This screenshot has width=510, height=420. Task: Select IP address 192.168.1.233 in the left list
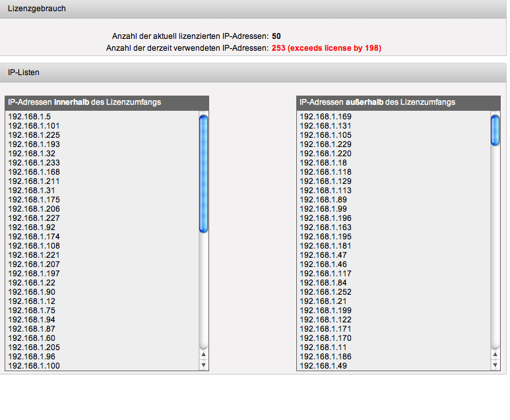point(34,163)
